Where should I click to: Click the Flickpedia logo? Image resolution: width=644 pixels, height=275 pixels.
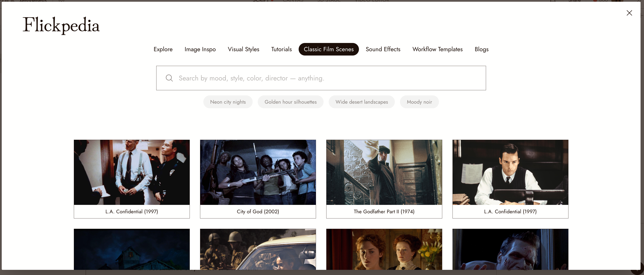tap(61, 25)
